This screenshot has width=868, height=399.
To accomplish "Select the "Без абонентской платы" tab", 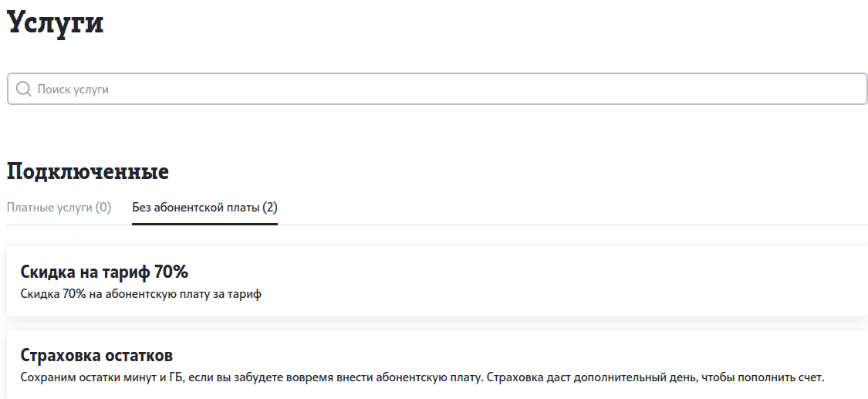I will point(196,208).
